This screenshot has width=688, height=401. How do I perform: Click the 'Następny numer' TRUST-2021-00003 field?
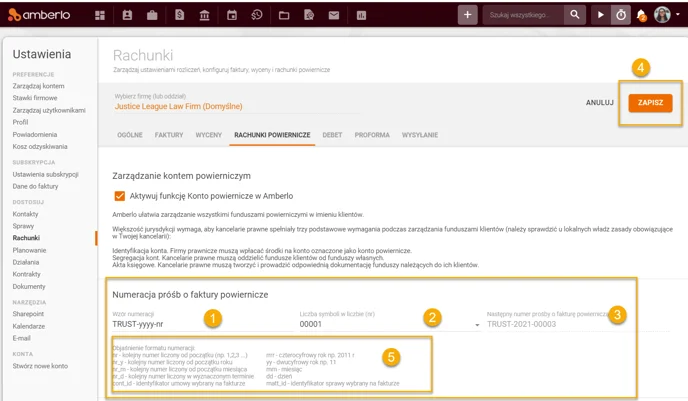[x=577, y=324]
